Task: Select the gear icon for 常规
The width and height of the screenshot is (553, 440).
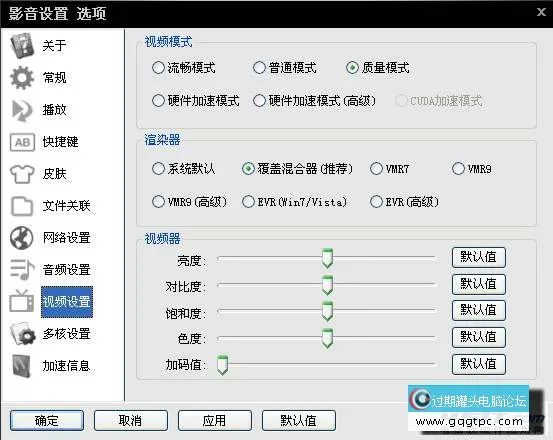Action: [22, 78]
